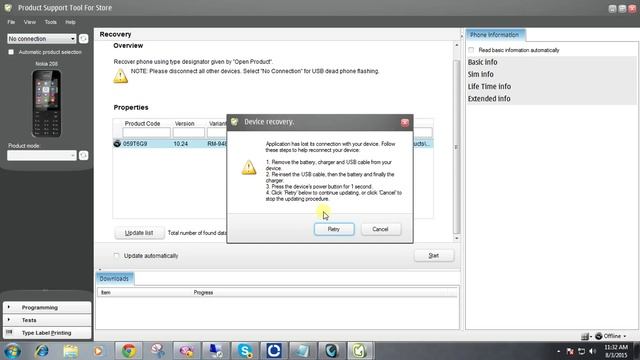This screenshot has height=360, width=640.
Task: Click the Device recovery dialog shield icon
Action: click(234, 122)
